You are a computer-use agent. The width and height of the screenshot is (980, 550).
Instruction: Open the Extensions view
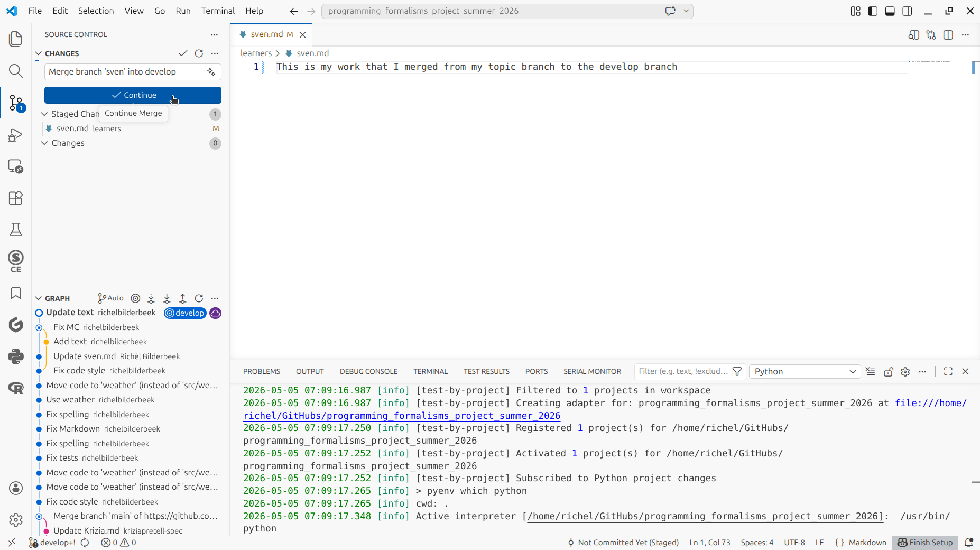coord(16,198)
